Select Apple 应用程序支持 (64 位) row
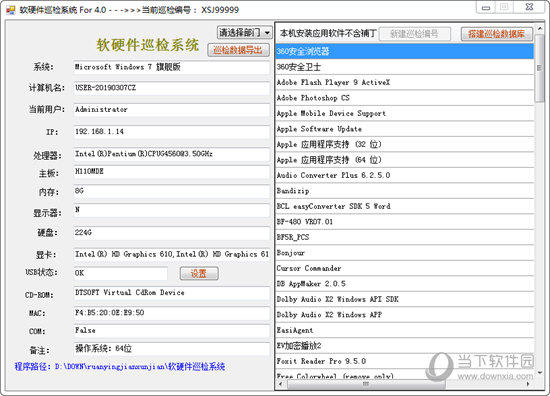This screenshot has width=550, height=396. [405, 160]
